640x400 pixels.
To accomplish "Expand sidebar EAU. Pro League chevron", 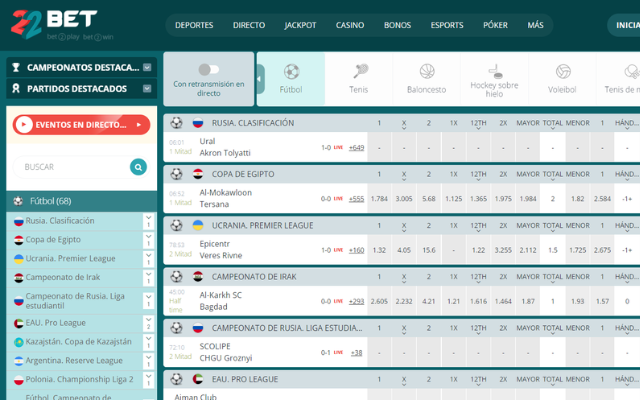I will (x=149, y=323).
